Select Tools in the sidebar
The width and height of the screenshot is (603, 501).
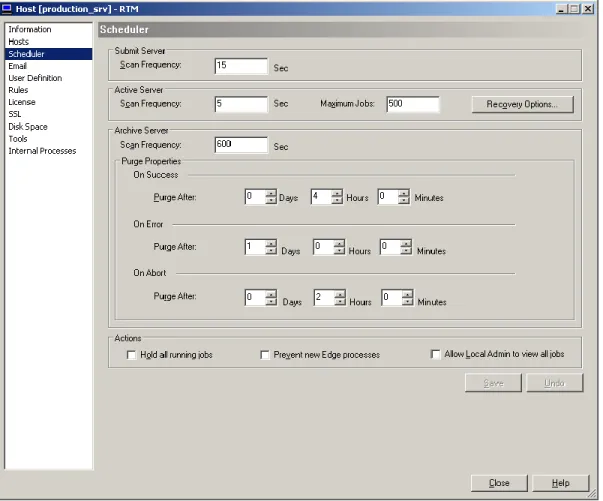tap(18, 138)
